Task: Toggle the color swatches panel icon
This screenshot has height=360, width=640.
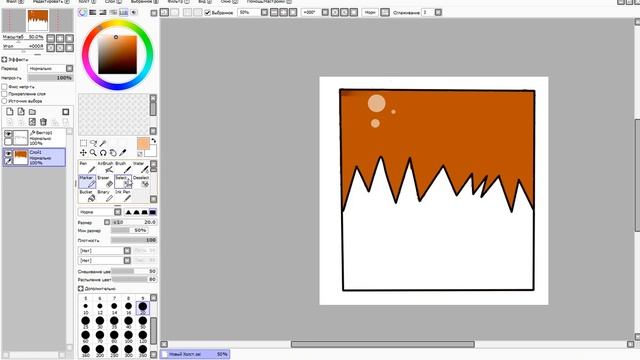Action: 123,13
